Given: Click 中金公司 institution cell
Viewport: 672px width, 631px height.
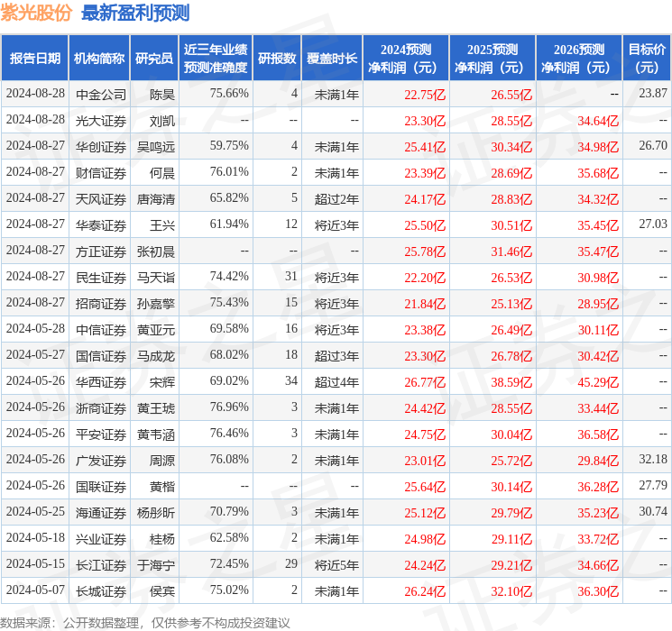Looking at the screenshot, I should tap(101, 95).
